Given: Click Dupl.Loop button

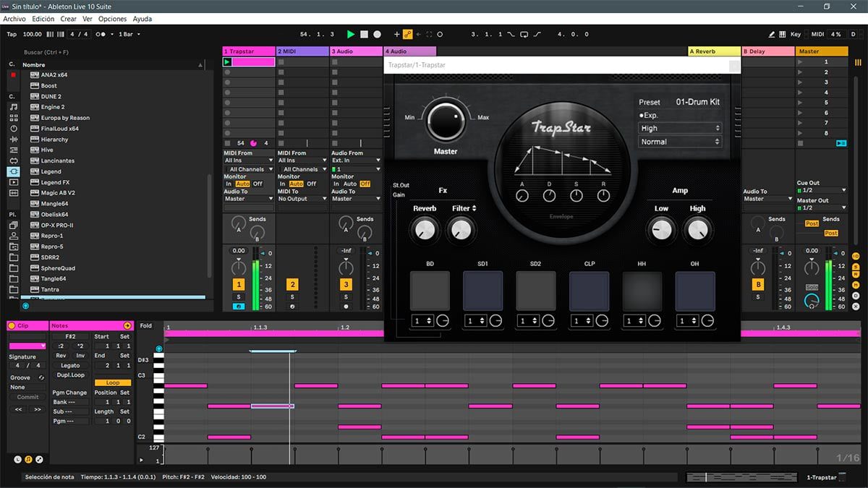Looking at the screenshot, I should tap(70, 375).
